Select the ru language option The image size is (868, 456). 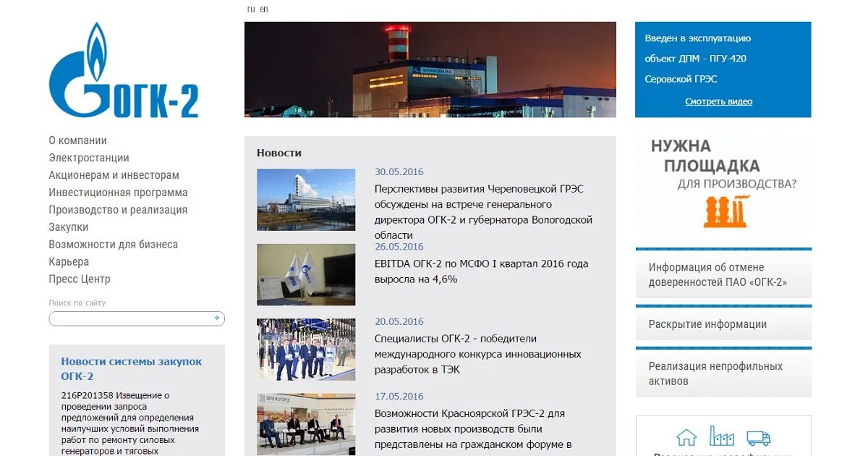pos(250,9)
